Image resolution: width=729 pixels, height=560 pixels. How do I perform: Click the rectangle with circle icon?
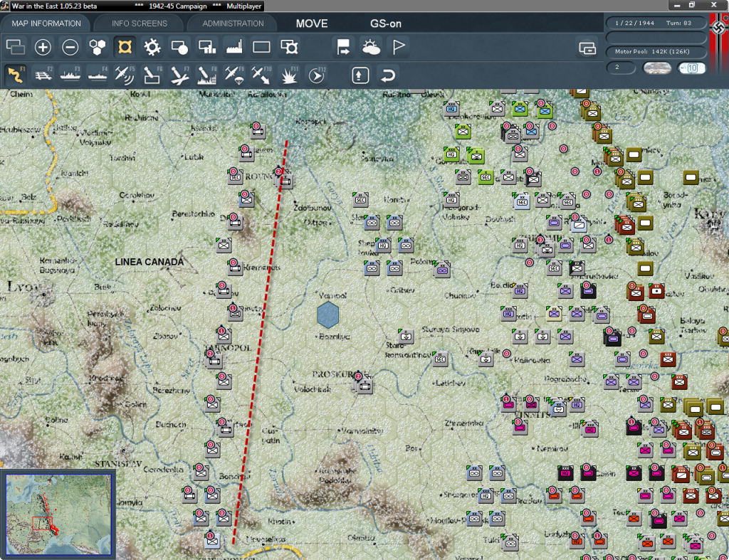[x=179, y=47]
